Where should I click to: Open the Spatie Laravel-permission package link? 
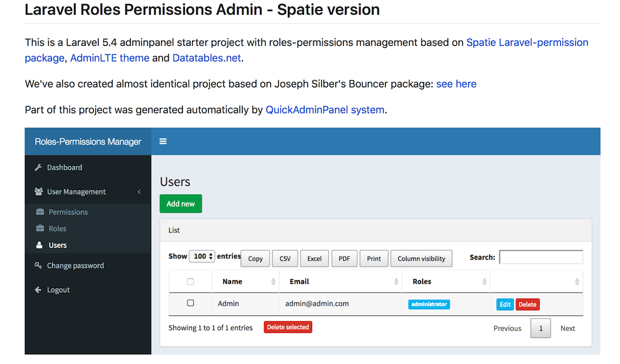click(527, 42)
